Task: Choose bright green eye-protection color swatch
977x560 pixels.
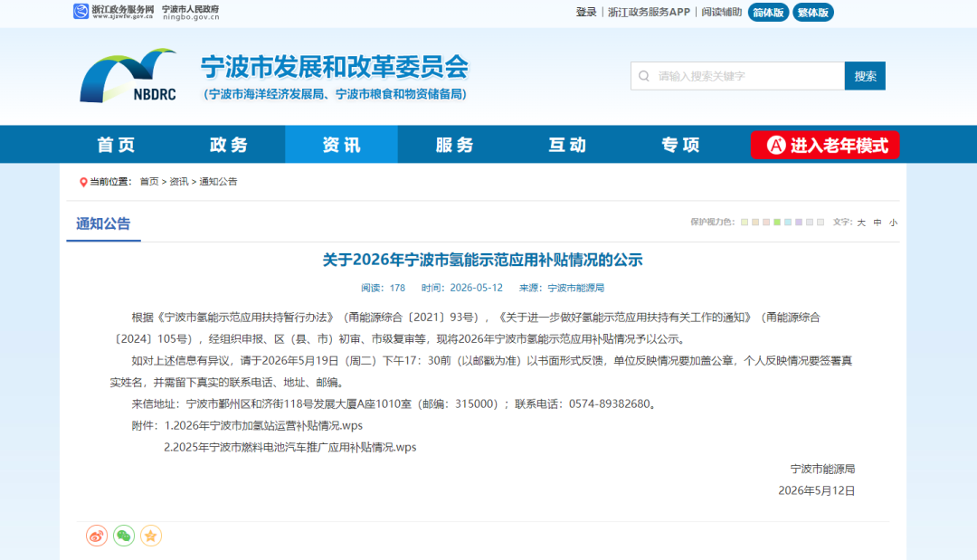Action: point(777,223)
